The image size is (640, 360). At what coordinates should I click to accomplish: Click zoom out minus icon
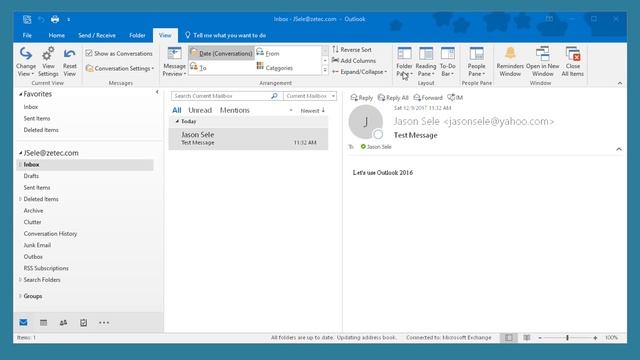[540, 338]
